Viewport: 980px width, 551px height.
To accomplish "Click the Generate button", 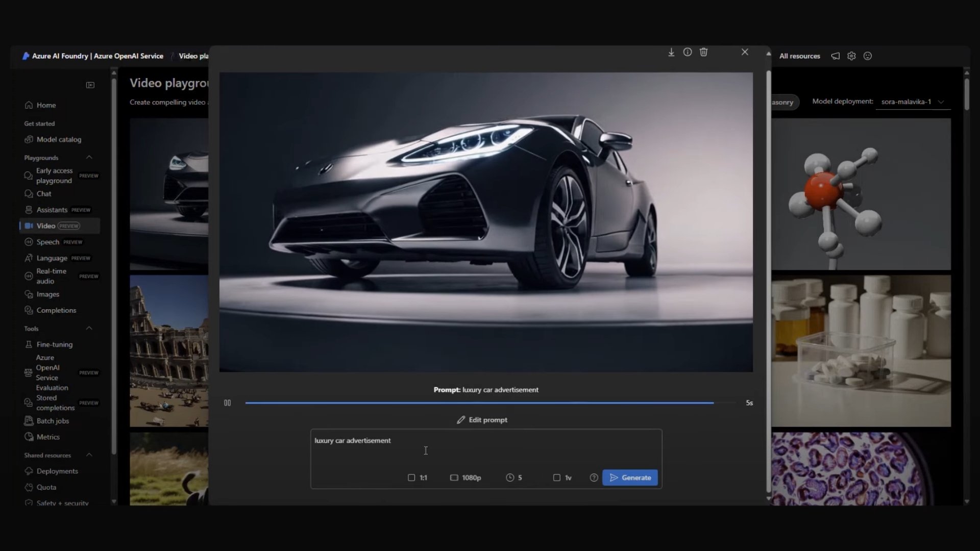I will click(630, 478).
